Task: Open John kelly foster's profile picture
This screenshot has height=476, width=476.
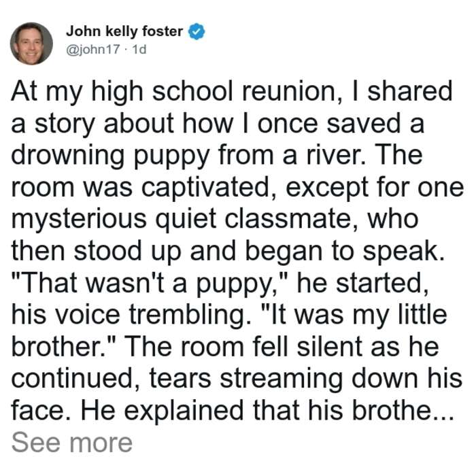Action: coord(31,44)
